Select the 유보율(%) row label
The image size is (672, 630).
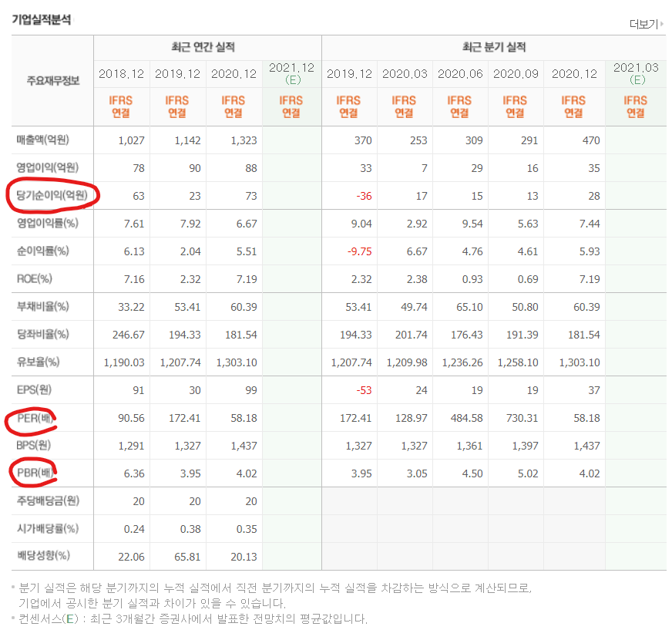[x=38, y=362]
